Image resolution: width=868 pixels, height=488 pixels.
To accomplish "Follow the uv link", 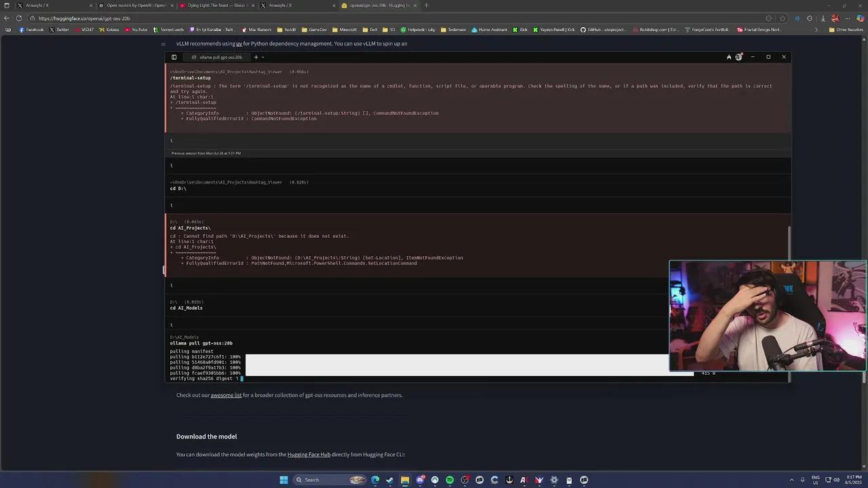I will coord(239,43).
